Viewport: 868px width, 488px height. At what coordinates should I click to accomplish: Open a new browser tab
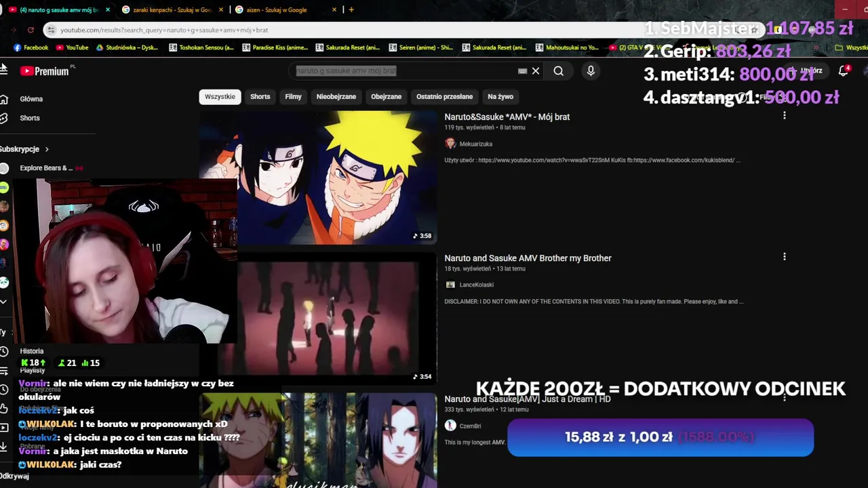tap(351, 9)
